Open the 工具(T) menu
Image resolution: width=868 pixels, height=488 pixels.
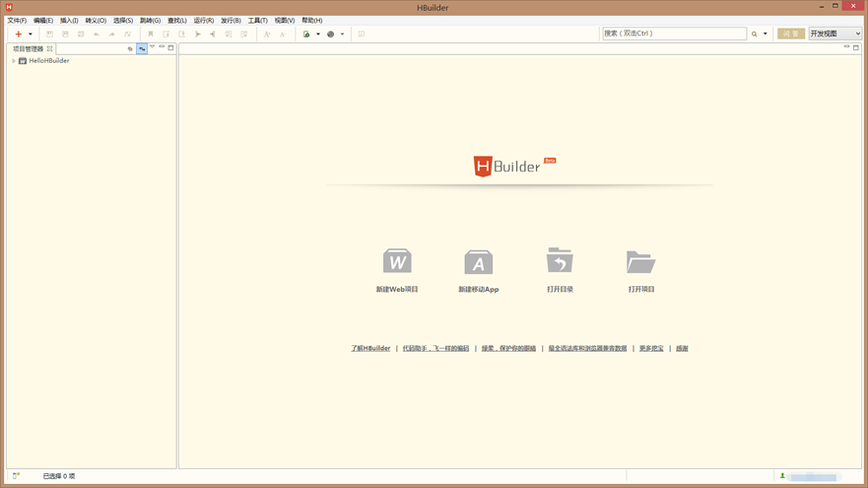coord(257,21)
